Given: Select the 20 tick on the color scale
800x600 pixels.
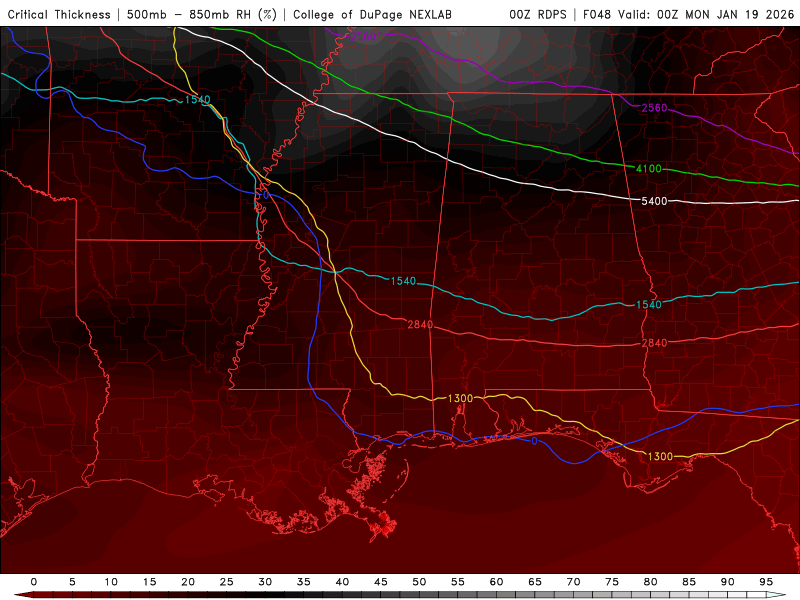Looking at the screenshot, I should 188,582.
